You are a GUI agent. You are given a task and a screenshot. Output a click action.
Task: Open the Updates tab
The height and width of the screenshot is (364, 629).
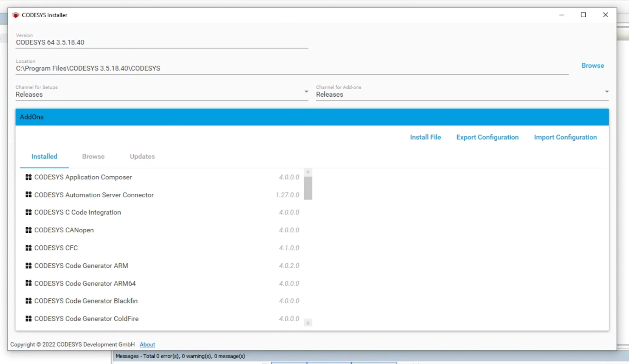pyautogui.click(x=142, y=156)
